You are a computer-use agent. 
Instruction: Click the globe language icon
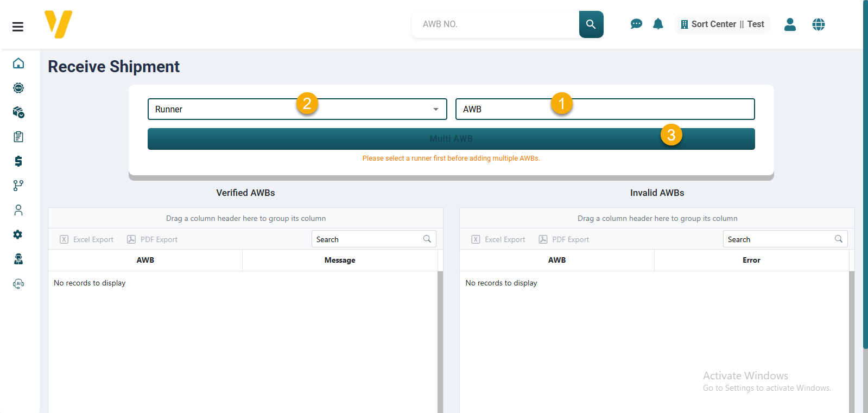(818, 24)
